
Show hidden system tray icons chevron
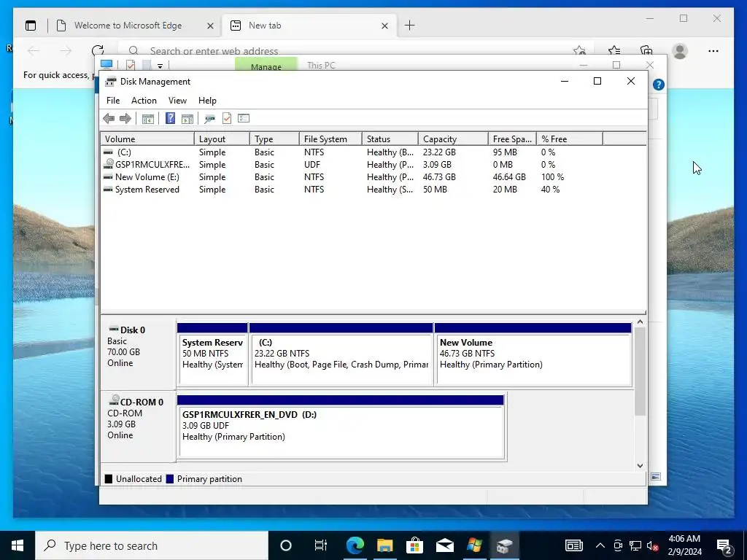point(600,545)
